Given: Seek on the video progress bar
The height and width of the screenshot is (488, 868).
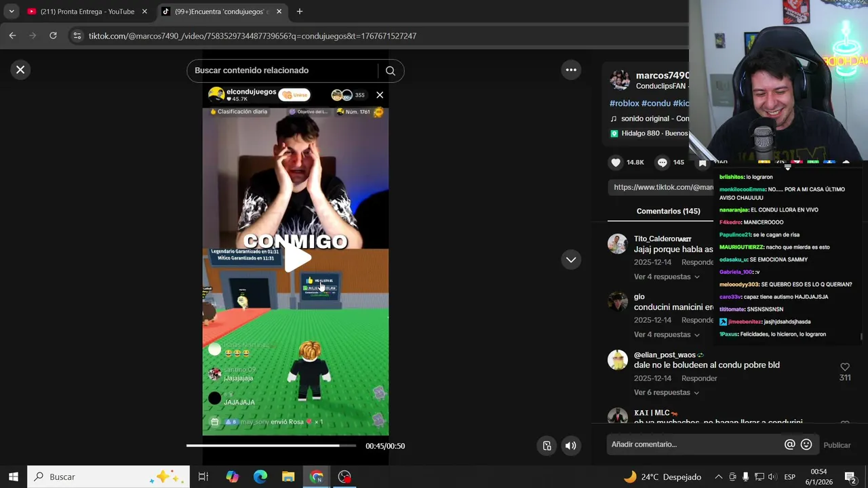Looking at the screenshot, I should click(271, 445).
